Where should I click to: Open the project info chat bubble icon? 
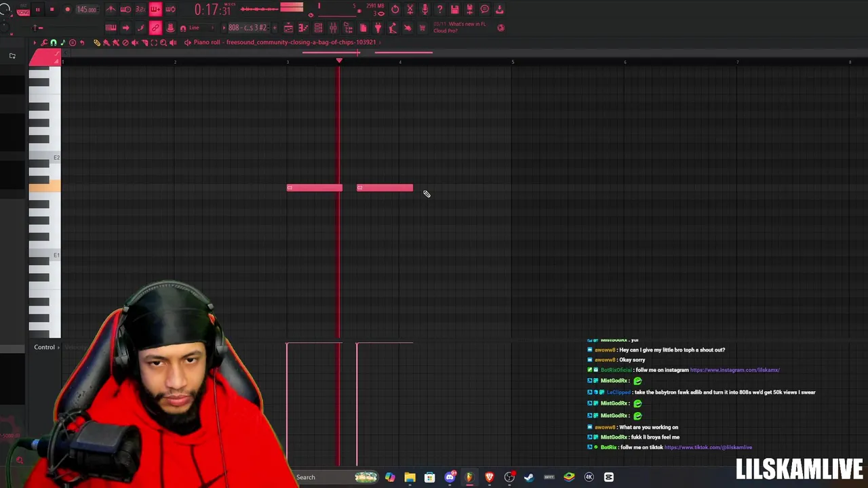pos(484,9)
